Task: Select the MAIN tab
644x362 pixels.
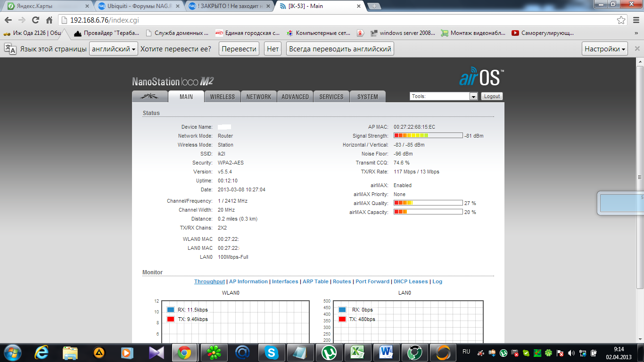Action: (186, 97)
